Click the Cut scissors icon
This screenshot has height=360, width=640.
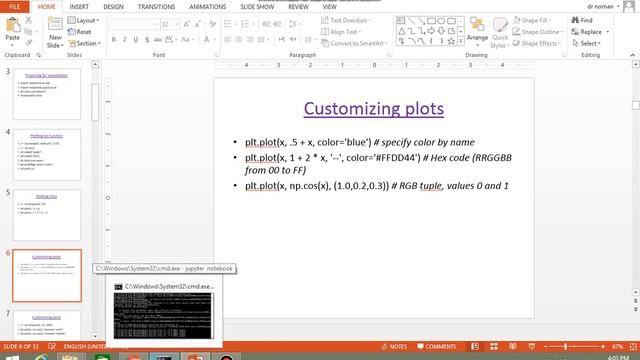[x=28, y=20]
